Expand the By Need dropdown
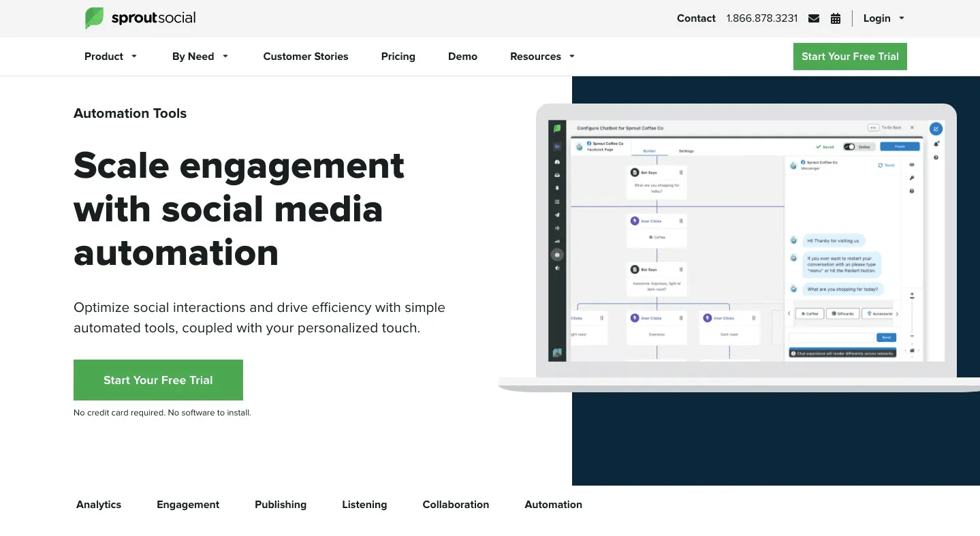980x536 pixels. [200, 57]
